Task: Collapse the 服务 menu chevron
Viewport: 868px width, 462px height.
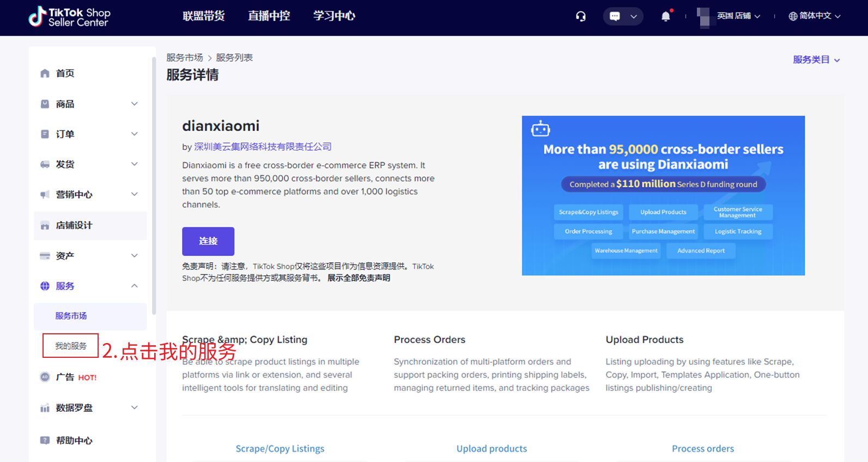Action: point(134,286)
